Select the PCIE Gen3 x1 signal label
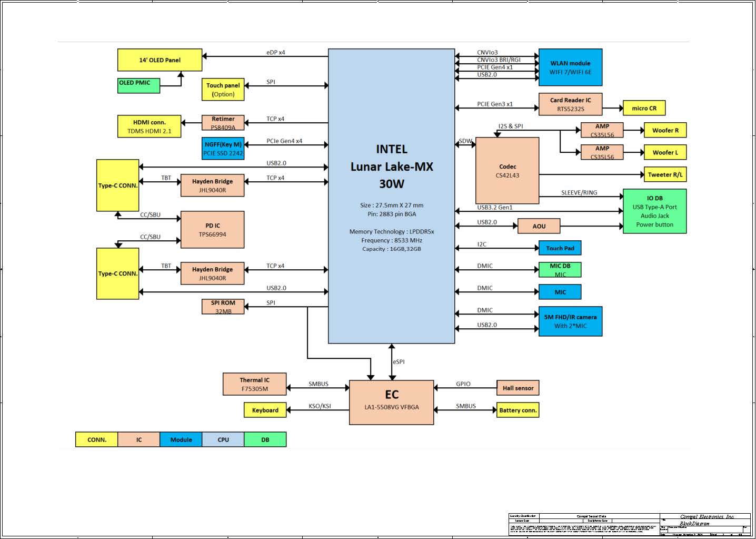756x539 pixels. pyautogui.click(x=495, y=104)
